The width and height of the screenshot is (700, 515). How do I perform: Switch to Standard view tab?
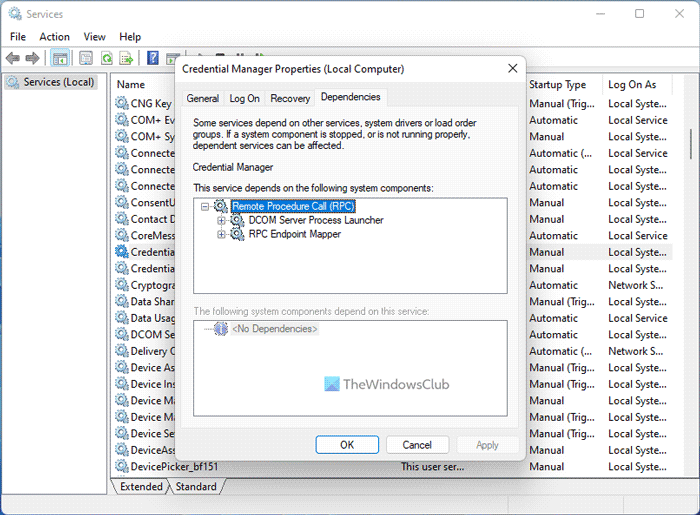point(196,486)
